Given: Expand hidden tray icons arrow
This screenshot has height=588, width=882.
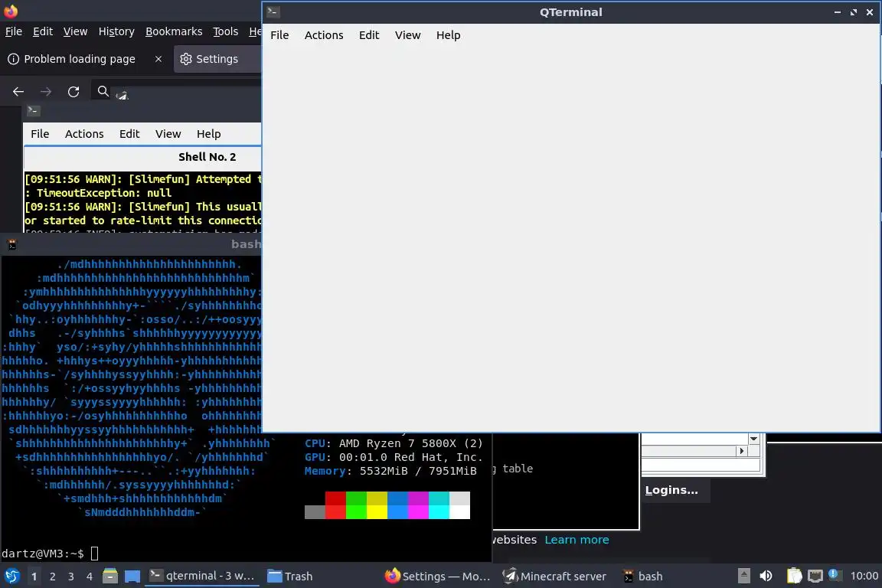Looking at the screenshot, I should tap(743, 576).
